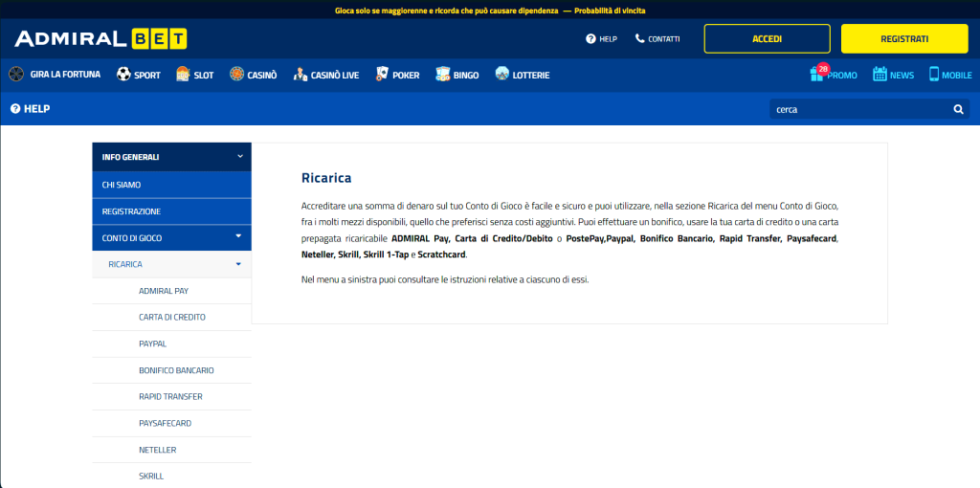Collapse the Info Generali section

click(x=240, y=156)
